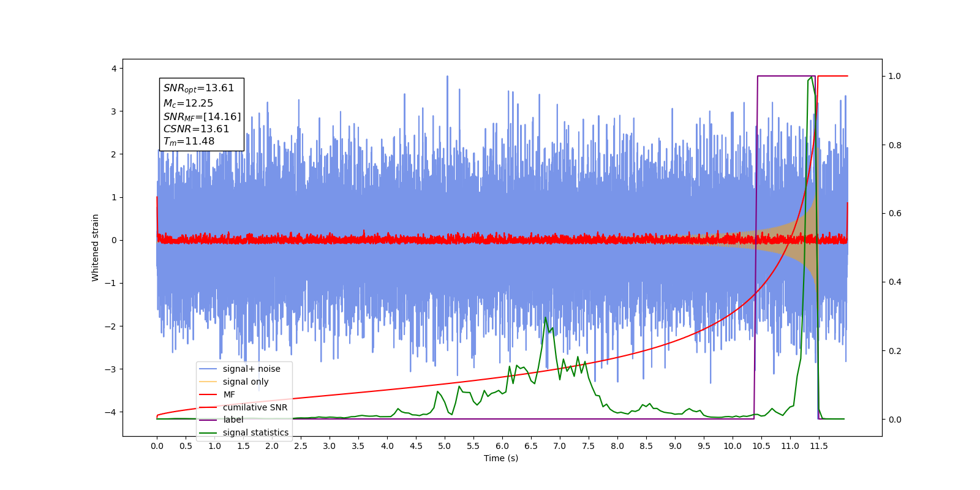Click the 7.0 tick on the time axis
The height and width of the screenshot is (490, 980).
560,446
